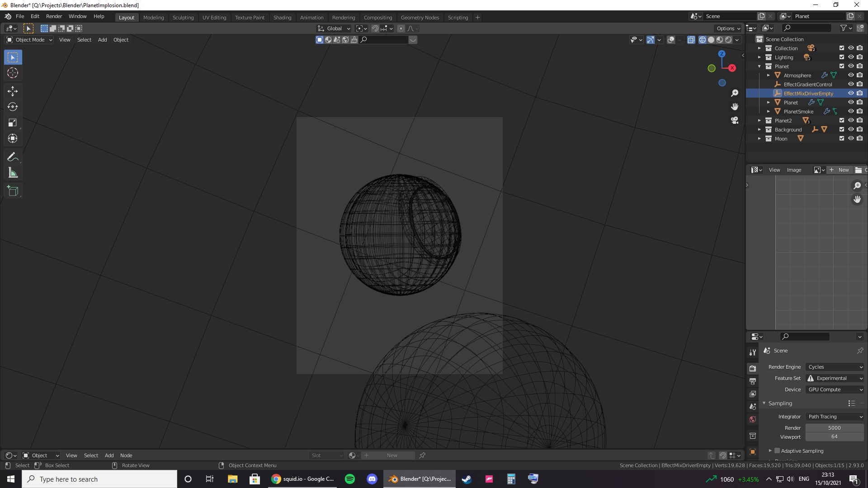Click the sampling presets list icon
The image size is (868, 488).
852,403
